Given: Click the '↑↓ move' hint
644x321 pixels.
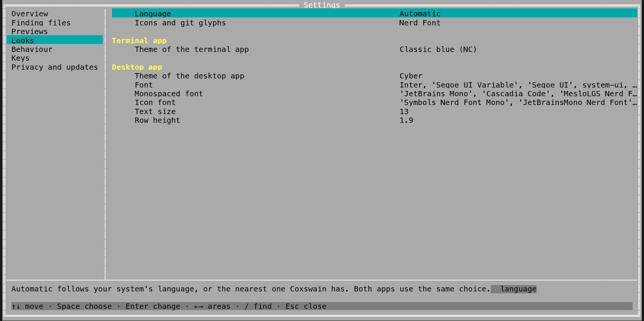Looking at the screenshot, I should point(27,306).
